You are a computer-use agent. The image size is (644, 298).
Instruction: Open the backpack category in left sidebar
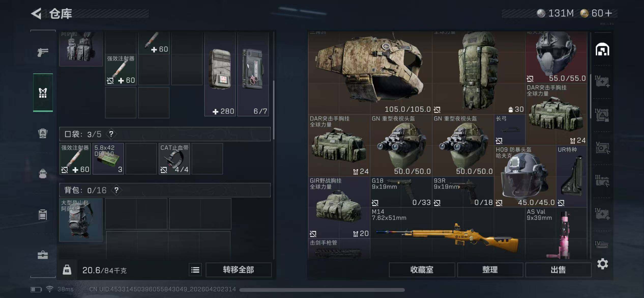click(x=43, y=174)
